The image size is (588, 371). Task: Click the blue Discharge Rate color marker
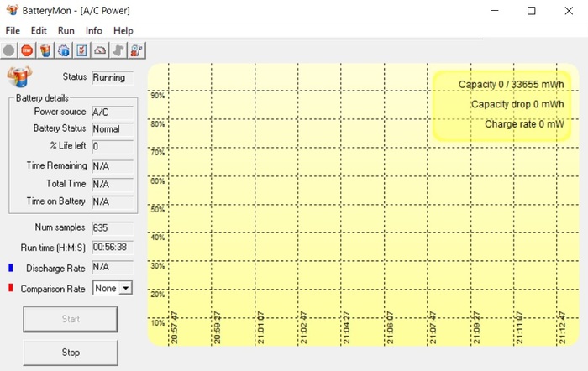tap(9, 268)
